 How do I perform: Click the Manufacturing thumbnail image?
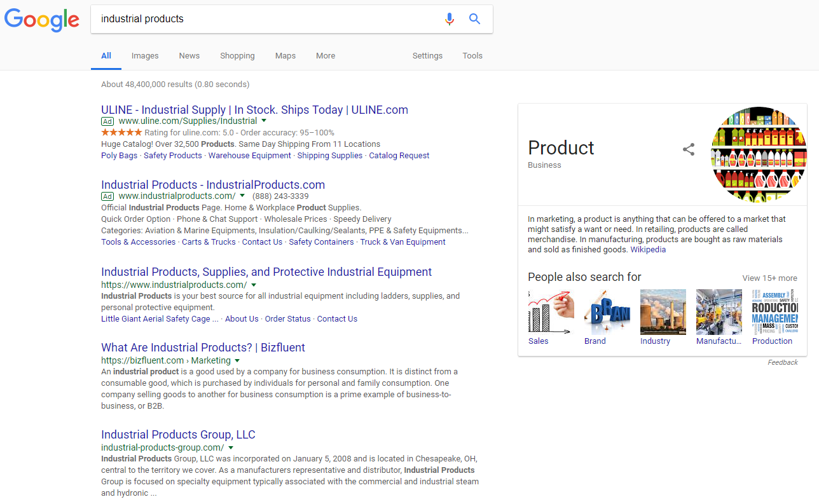pos(719,312)
